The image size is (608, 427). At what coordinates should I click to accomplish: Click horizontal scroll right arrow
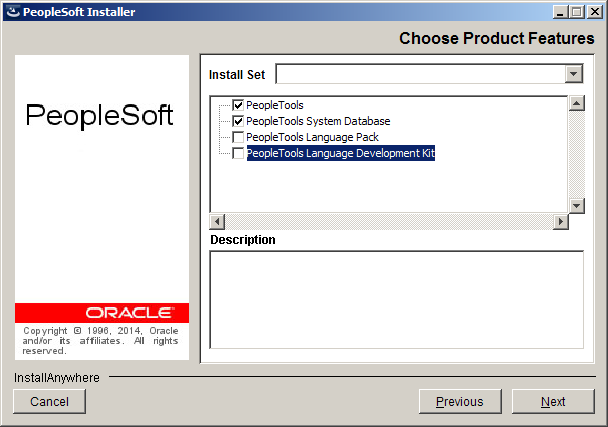(x=561, y=222)
